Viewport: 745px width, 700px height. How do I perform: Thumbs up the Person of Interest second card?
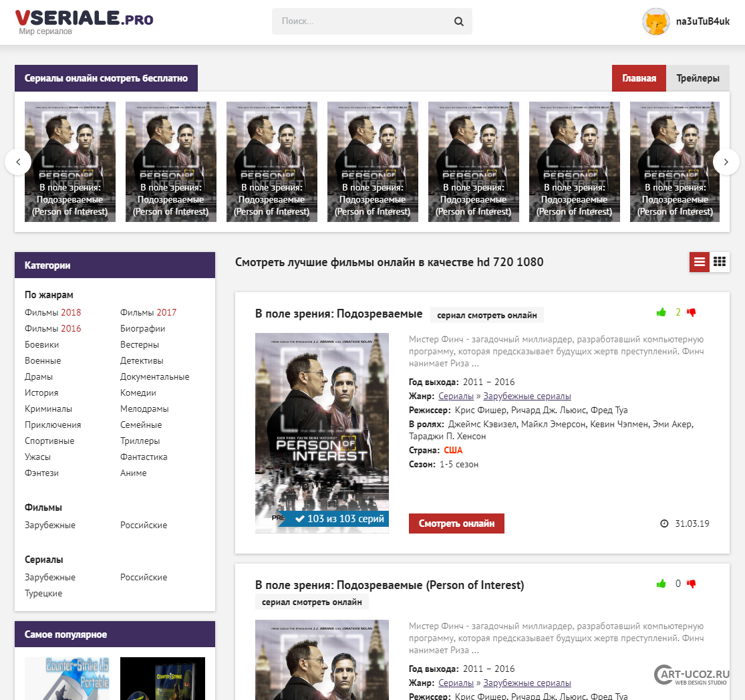coord(661,584)
